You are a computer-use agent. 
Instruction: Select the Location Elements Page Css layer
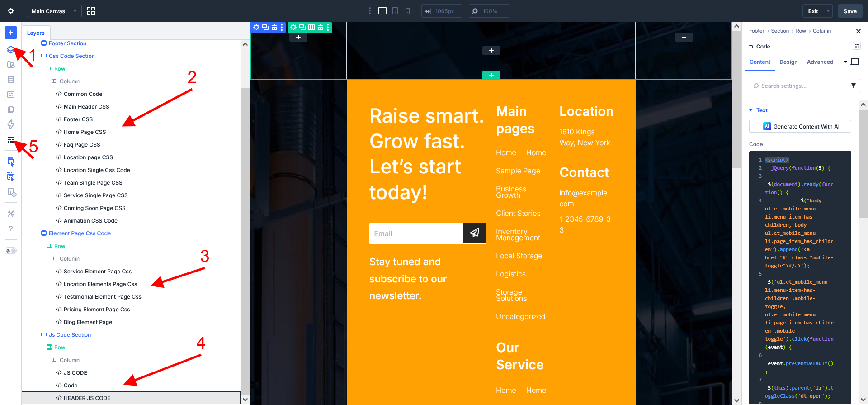(x=100, y=284)
